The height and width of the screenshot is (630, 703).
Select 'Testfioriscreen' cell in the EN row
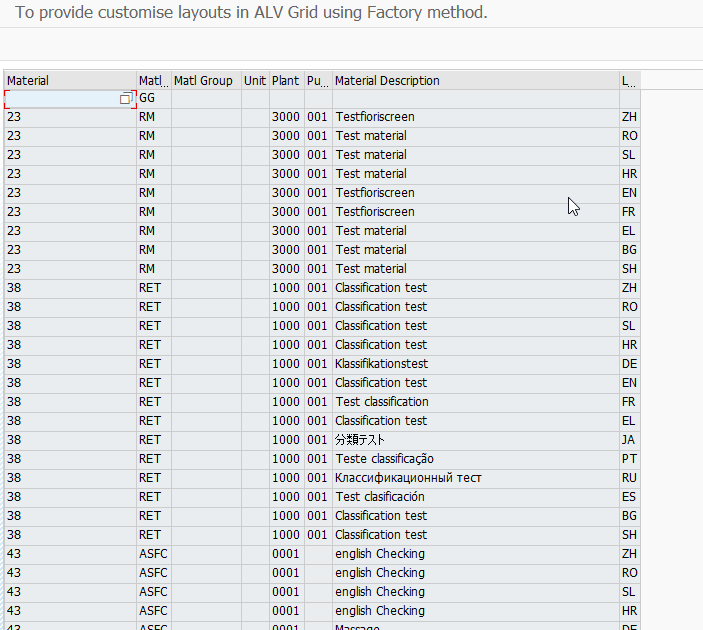pos(476,193)
